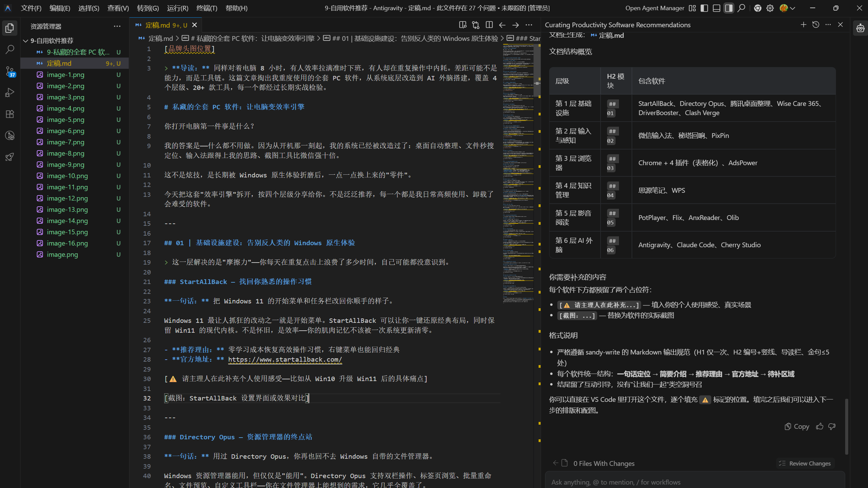
Task: Open the 转到(G) menu
Action: (148, 8)
